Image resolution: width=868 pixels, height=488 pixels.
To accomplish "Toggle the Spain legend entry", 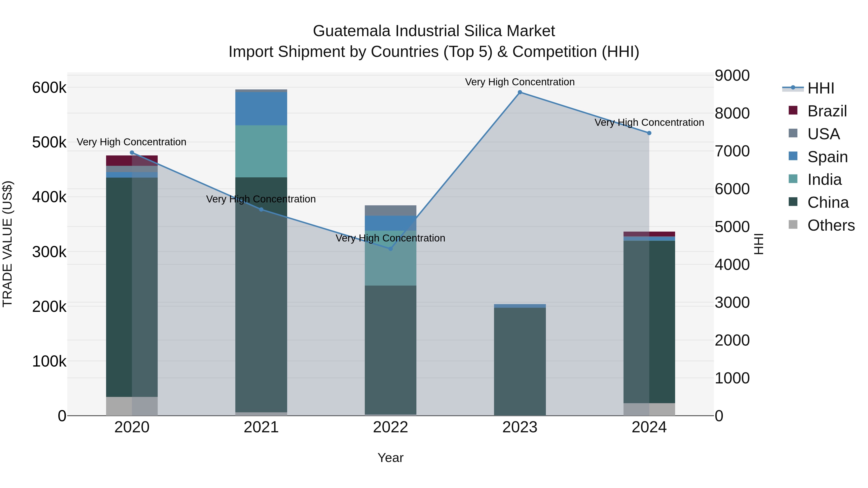I will tap(818, 157).
